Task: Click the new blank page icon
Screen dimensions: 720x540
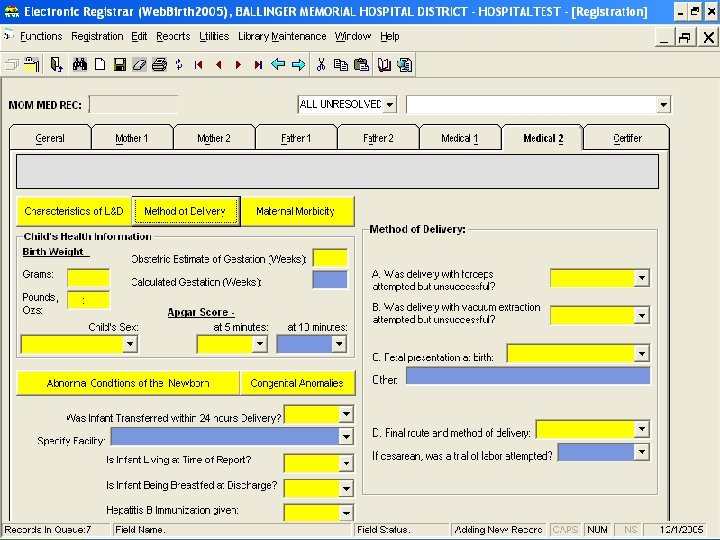Action: [x=100, y=64]
